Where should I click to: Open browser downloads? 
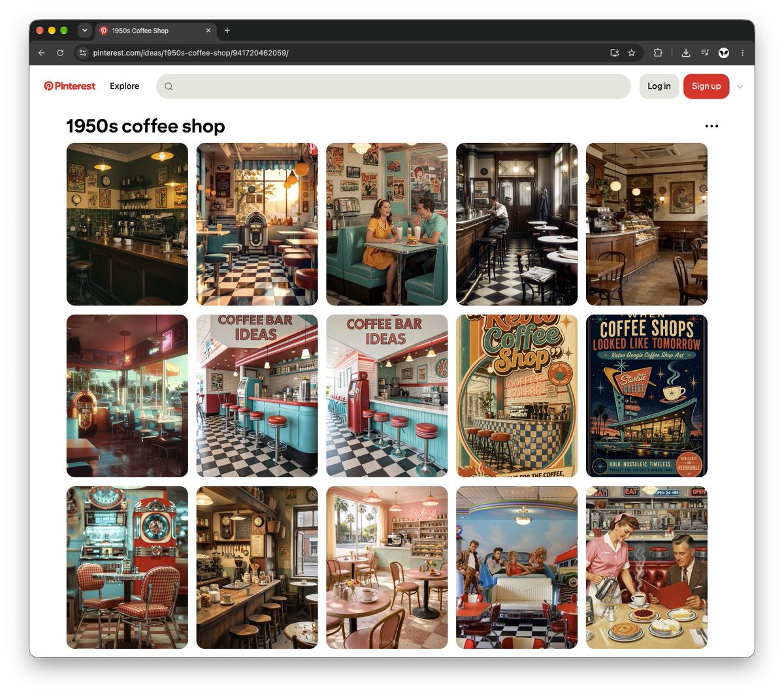click(686, 53)
